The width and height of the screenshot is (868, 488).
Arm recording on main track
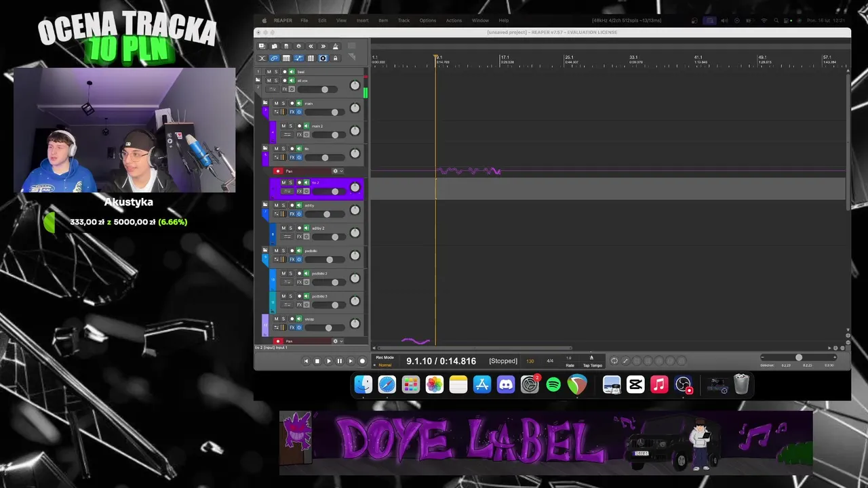pos(292,103)
